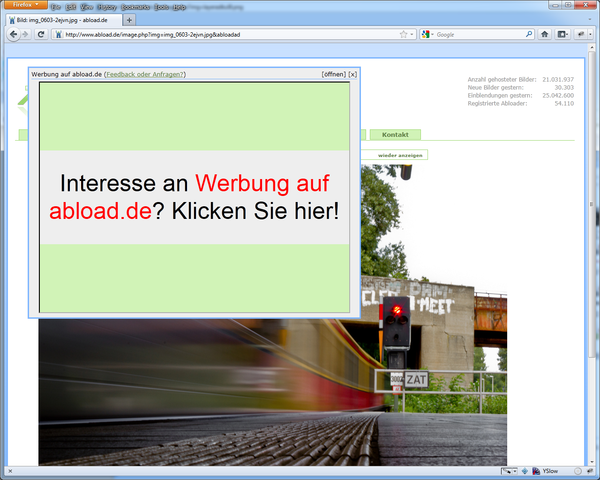Close the ad popup with [x]

coord(352,75)
